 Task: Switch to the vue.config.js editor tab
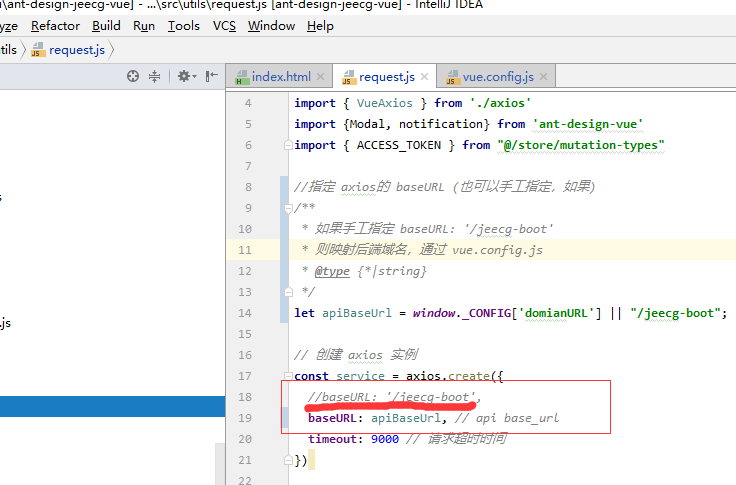tap(498, 77)
